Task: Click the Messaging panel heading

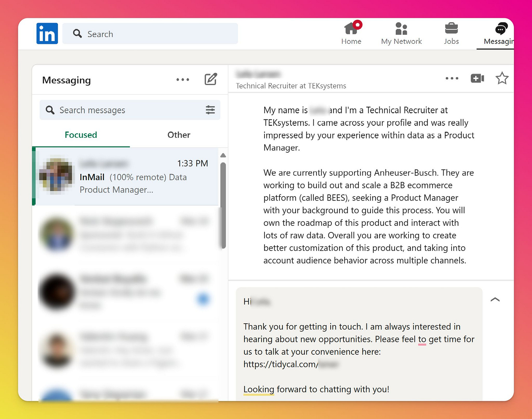Action: (66, 80)
